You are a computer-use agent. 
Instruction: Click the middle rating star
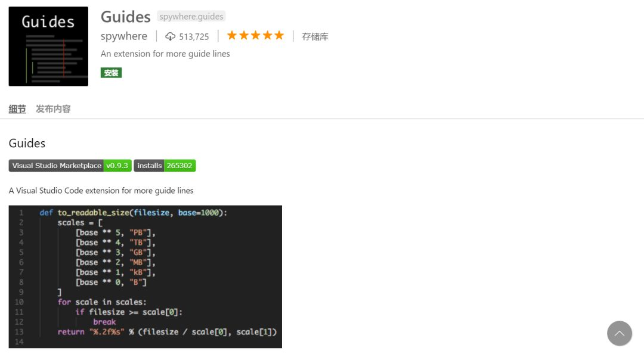click(255, 36)
